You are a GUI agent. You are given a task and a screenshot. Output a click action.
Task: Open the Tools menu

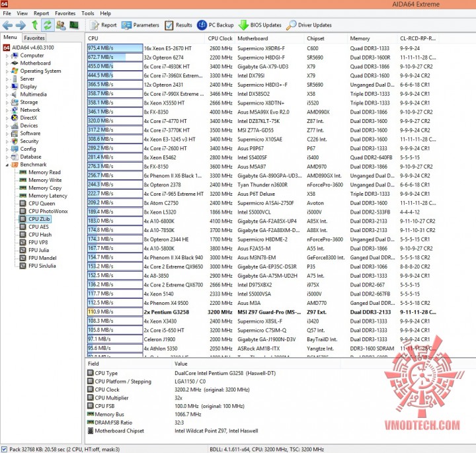[88, 13]
